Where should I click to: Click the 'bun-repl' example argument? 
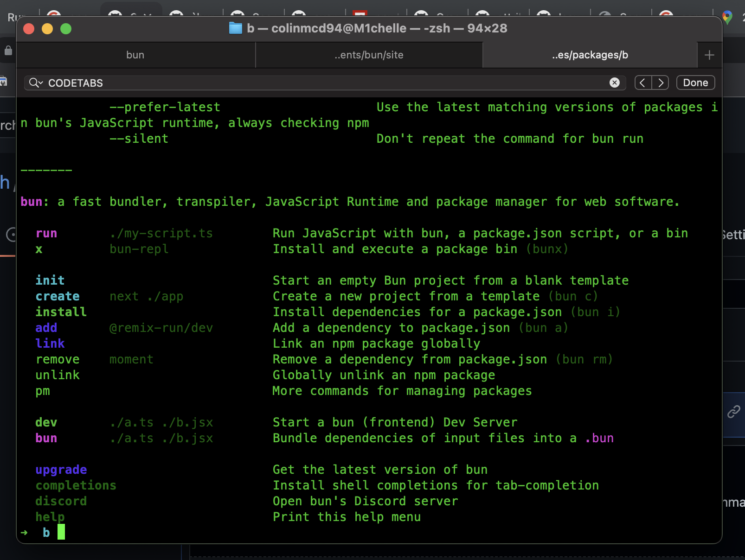coord(139,249)
